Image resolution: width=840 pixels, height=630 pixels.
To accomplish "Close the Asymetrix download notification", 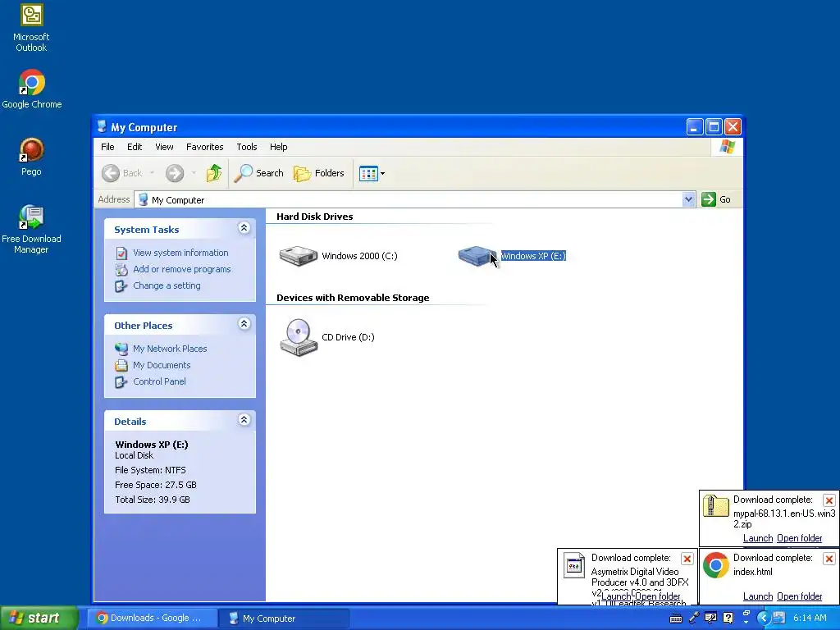I will [687, 559].
